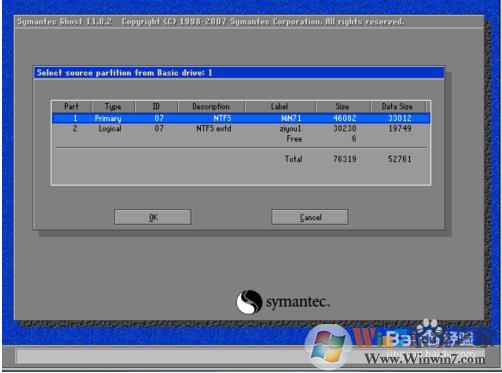This screenshot has width=502, height=373.
Task: Click the 46082 size value
Action: [x=345, y=118]
